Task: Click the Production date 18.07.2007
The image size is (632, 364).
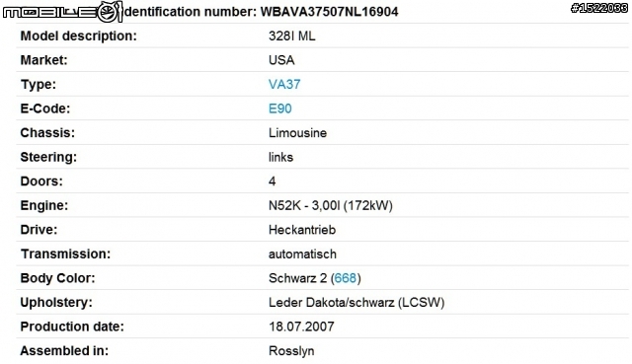Action: pyautogui.click(x=301, y=327)
